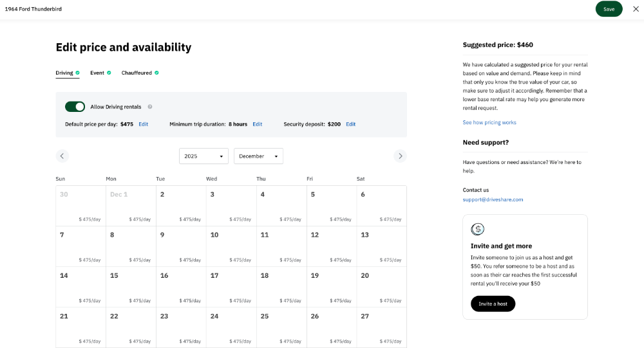Open the 2025 year dropdown
This screenshot has width=644, height=348.
coord(204,156)
